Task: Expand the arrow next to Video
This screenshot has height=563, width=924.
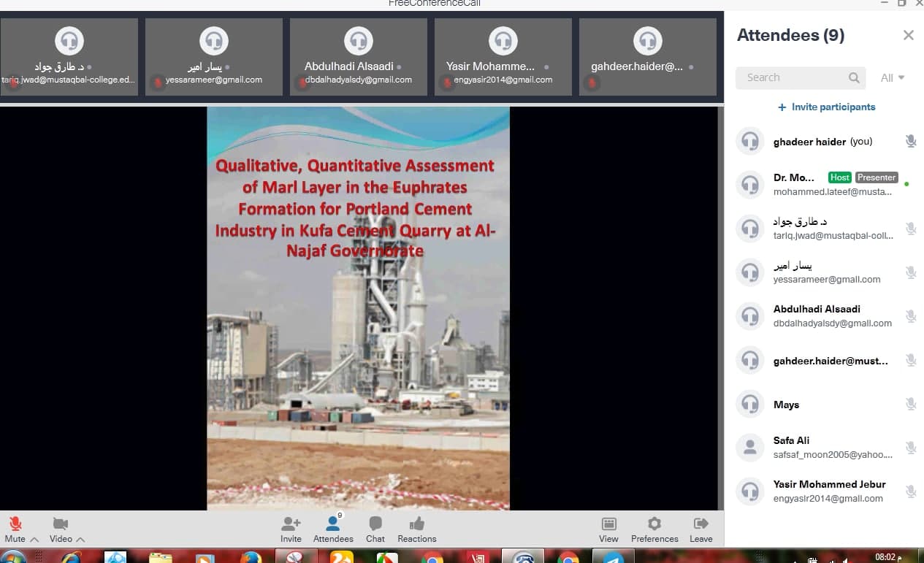Action: coord(80,540)
